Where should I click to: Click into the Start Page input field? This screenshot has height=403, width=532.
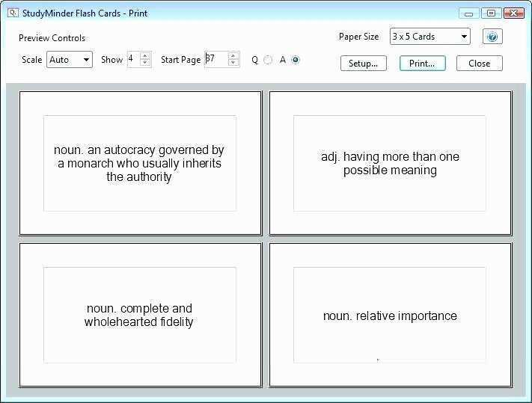215,60
